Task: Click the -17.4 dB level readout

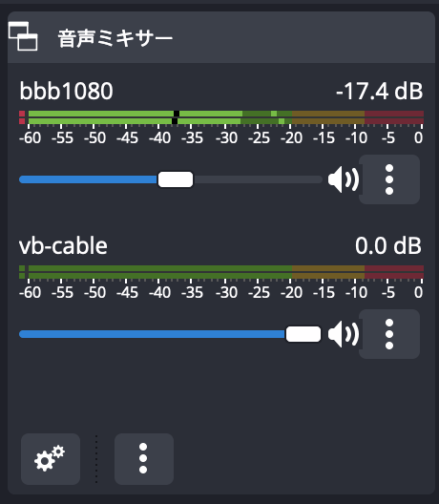Action: tap(379, 91)
